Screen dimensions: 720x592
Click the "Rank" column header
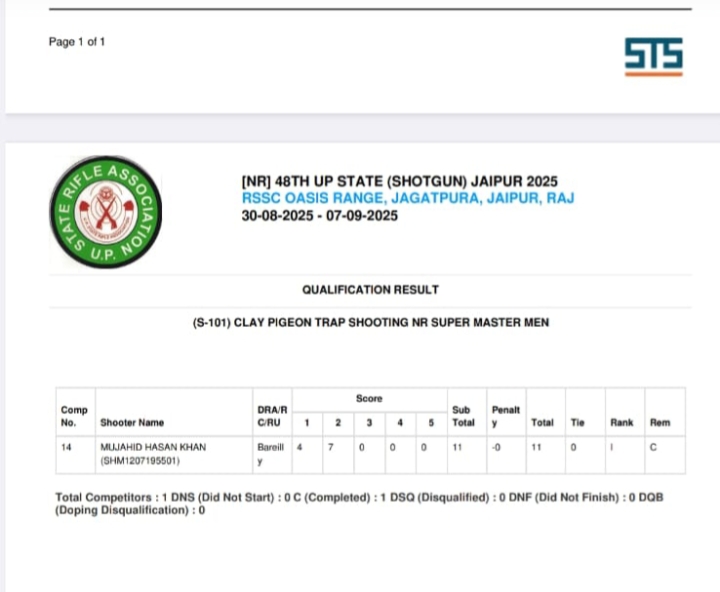pos(621,423)
